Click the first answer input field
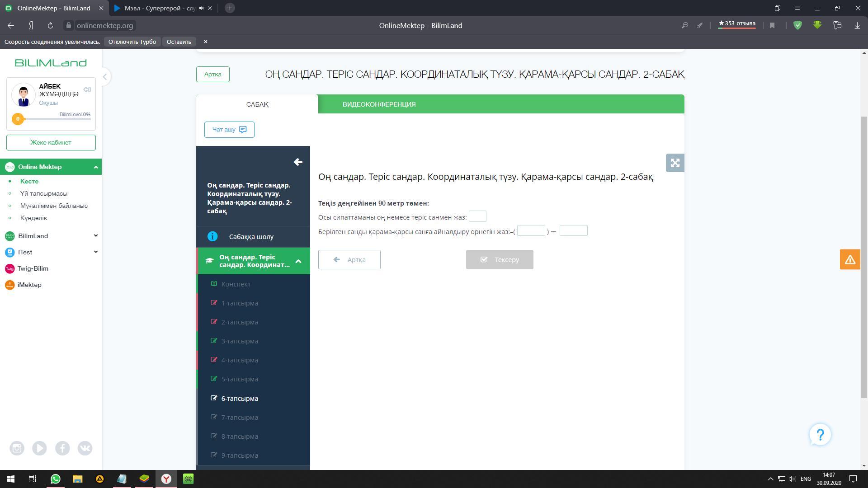Screen dimensions: 868x488 pyautogui.click(x=477, y=216)
